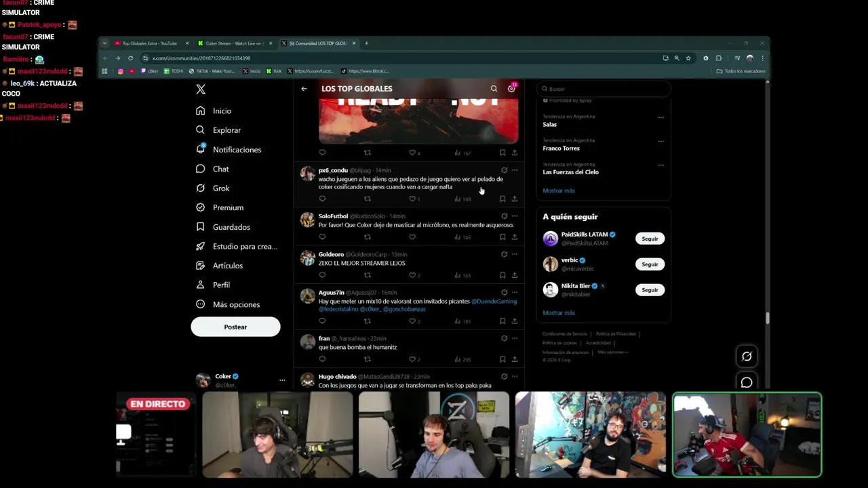The height and width of the screenshot is (488, 868).
Task: Open more options on SoloFutbol's post
Action: (x=515, y=216)
